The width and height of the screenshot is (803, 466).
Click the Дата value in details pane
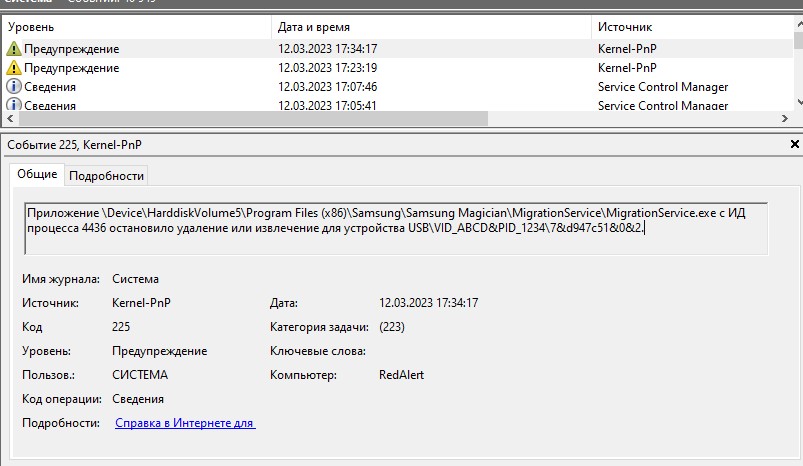(x=429, y=303)
